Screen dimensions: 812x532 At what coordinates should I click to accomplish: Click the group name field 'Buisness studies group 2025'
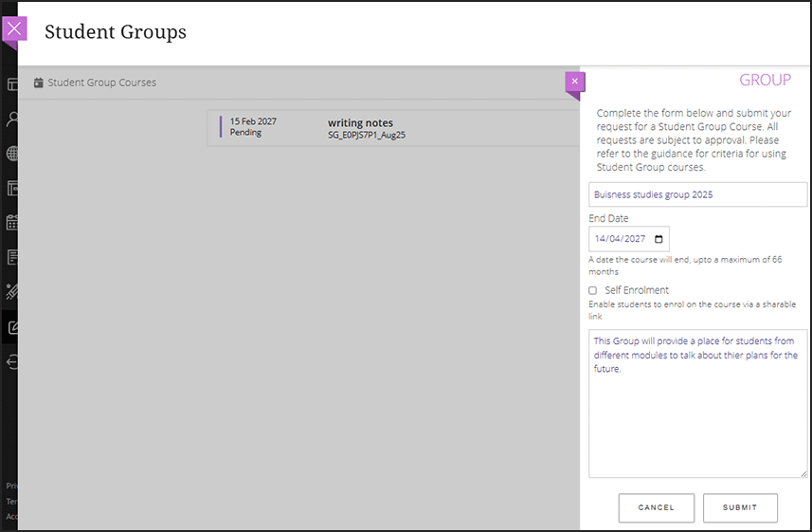(x=697, y=194)
